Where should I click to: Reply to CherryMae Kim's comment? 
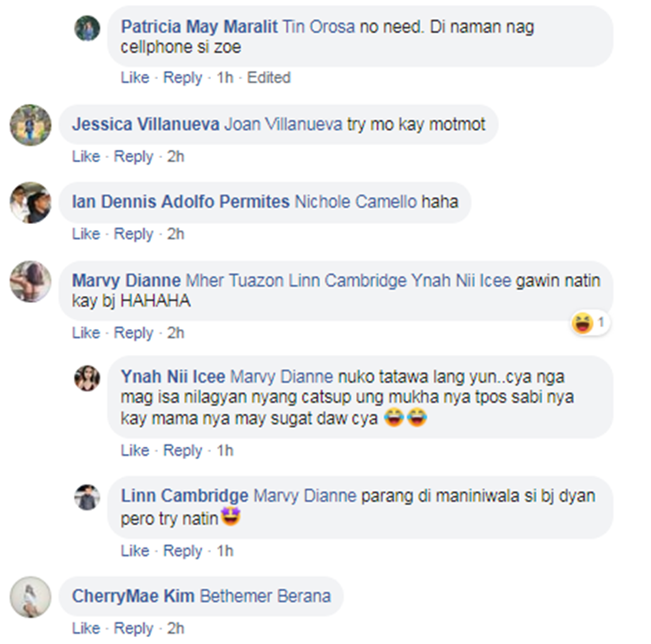(134, 628)
